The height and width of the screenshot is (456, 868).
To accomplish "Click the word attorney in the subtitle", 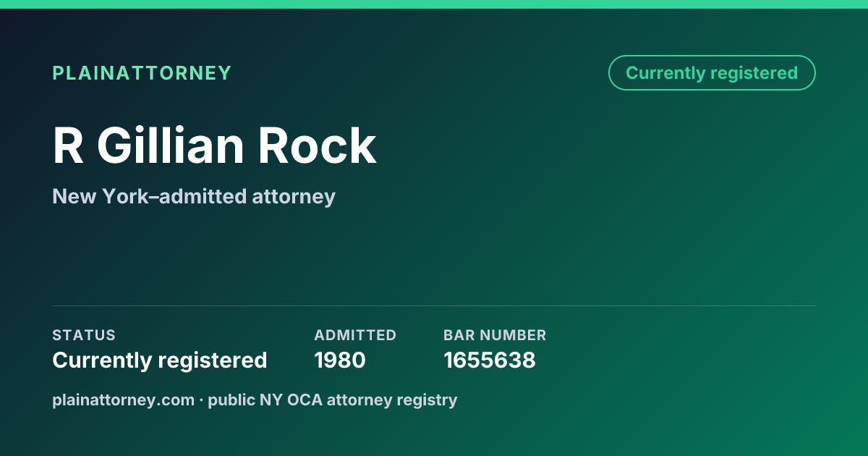I will pos(294,197).
